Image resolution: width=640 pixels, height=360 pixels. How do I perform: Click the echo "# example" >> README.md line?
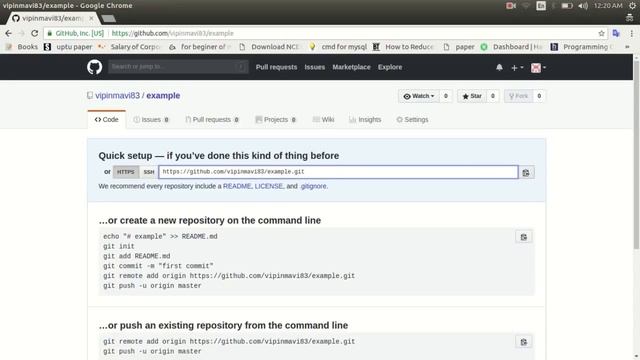pos(160,236)
